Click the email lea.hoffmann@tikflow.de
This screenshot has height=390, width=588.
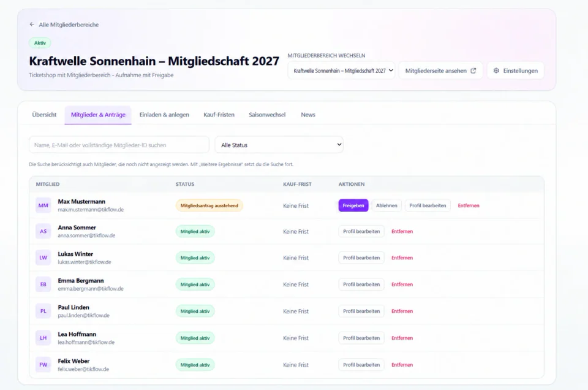click(x=86, y=342)
